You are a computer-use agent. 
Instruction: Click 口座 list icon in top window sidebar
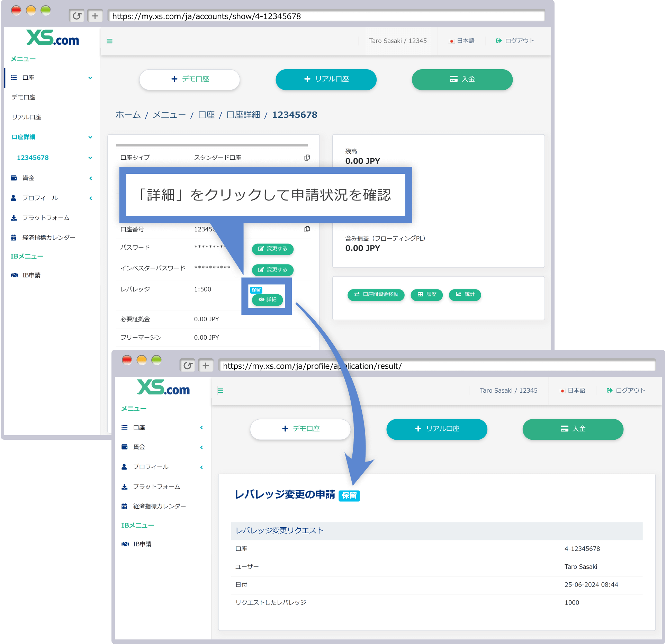(x=14, y=78)
